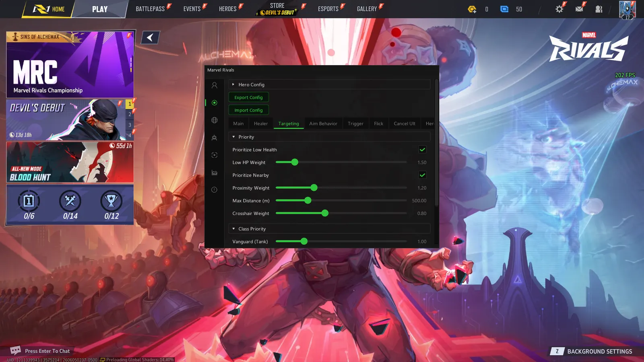This screenshot has height=362, width=644.
Task: Open the scan-frame sidebar icon in overlay
Action: pyautogui.click(x=214, y=155)
